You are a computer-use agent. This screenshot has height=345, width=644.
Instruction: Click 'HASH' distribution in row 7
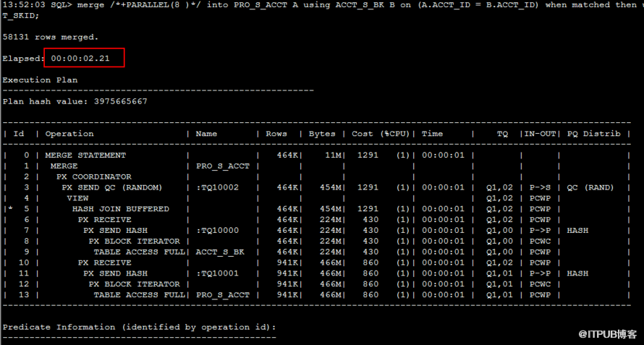[577, 231]
